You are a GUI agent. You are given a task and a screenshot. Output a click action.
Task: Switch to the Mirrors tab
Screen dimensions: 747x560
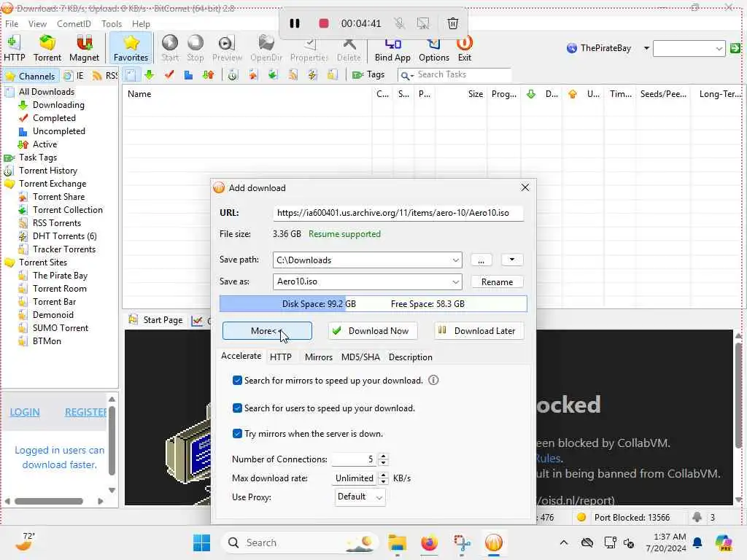coord(318,357)
